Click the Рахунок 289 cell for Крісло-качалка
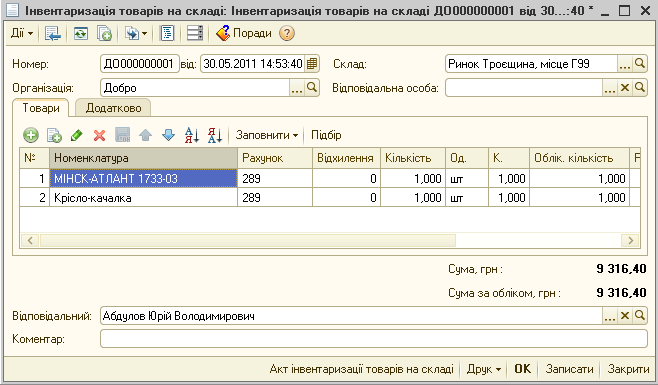Image resolution: width=658 pixels, height=385 pixels. [x=275, y=197]
